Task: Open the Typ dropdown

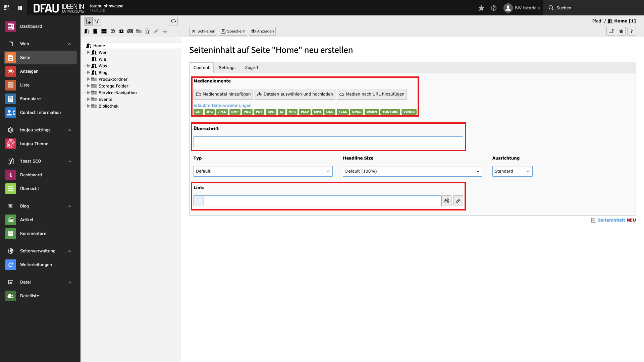Action: pos(263,171)
